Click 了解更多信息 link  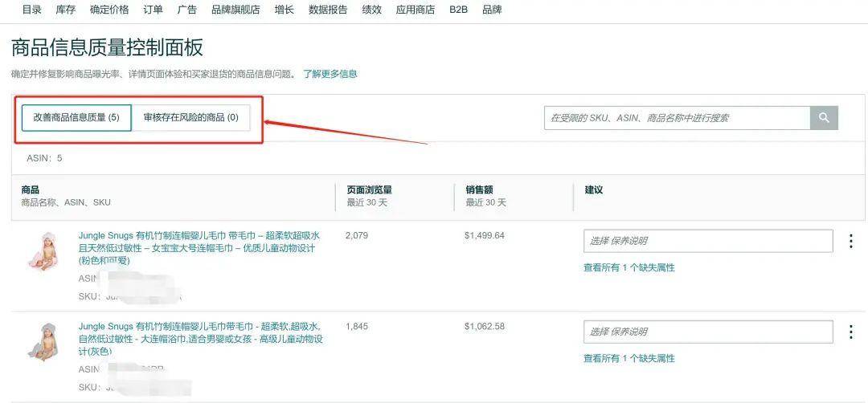point(330,74)
